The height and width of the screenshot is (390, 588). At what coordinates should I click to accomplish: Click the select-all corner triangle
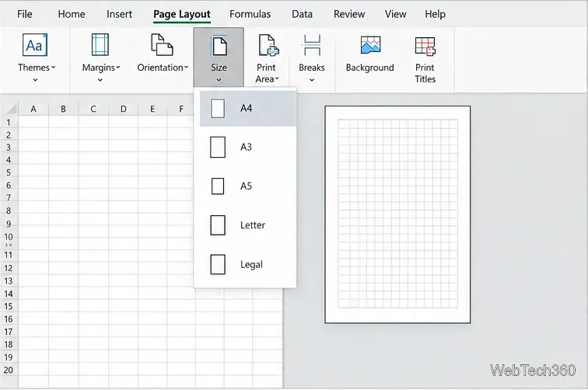click(x=12, y=109)
